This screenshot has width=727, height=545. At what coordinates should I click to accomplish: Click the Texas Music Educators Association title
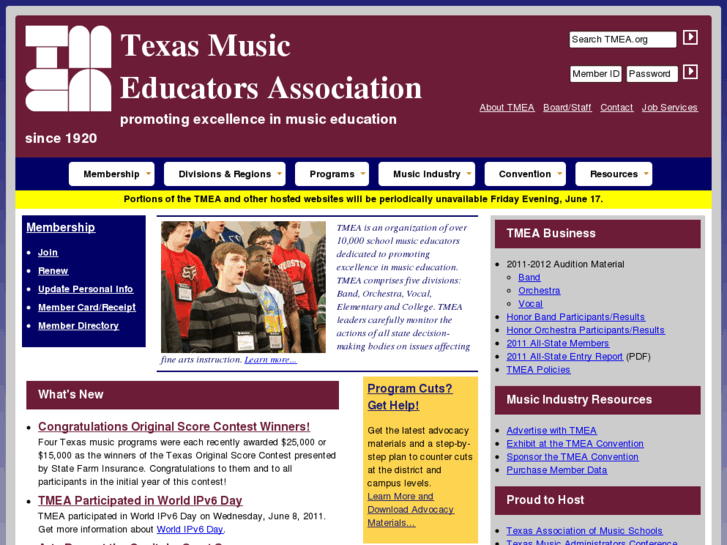(271, 66)
